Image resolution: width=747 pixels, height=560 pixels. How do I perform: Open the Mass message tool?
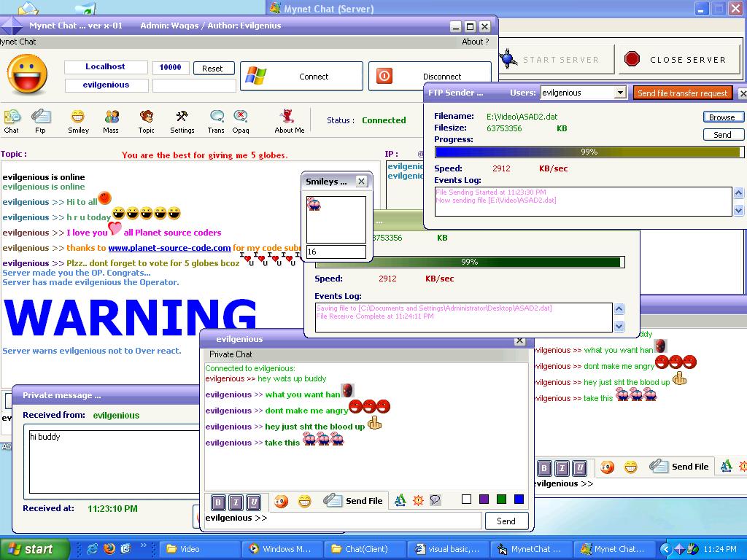(x=111, y=120)
